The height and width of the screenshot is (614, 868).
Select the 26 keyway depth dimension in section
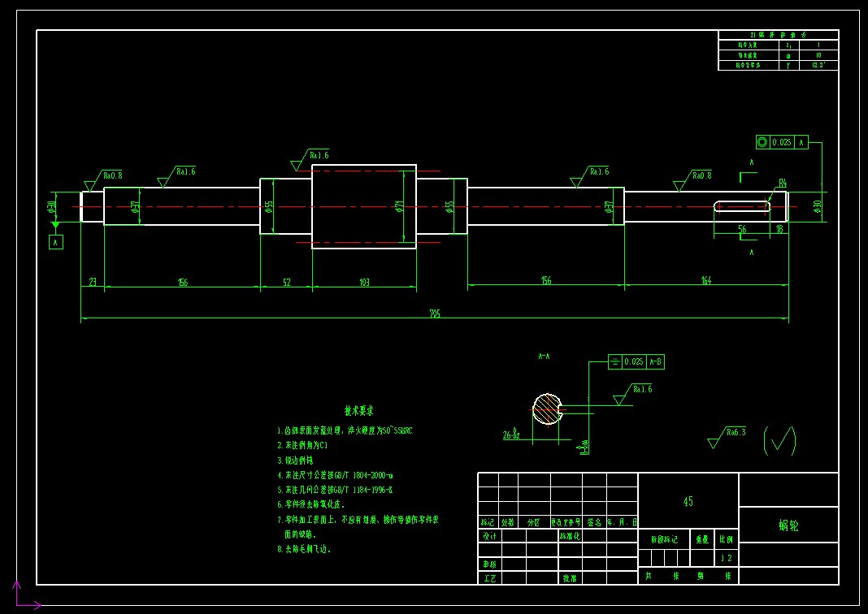(511, 435)
